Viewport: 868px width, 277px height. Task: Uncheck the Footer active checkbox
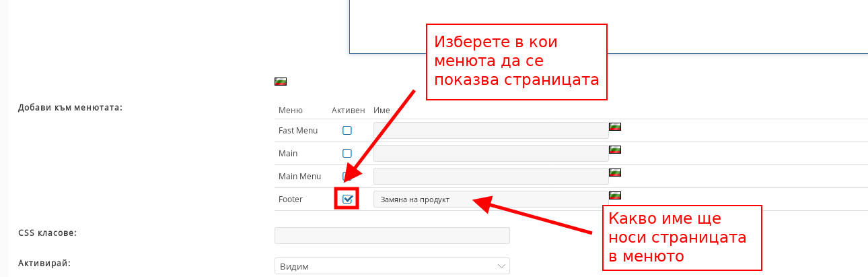347,199
